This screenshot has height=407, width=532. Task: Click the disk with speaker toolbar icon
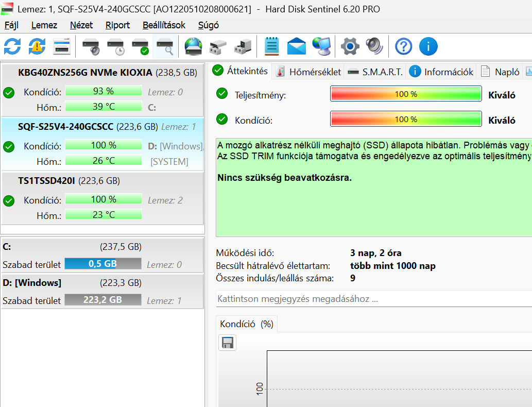91,47
